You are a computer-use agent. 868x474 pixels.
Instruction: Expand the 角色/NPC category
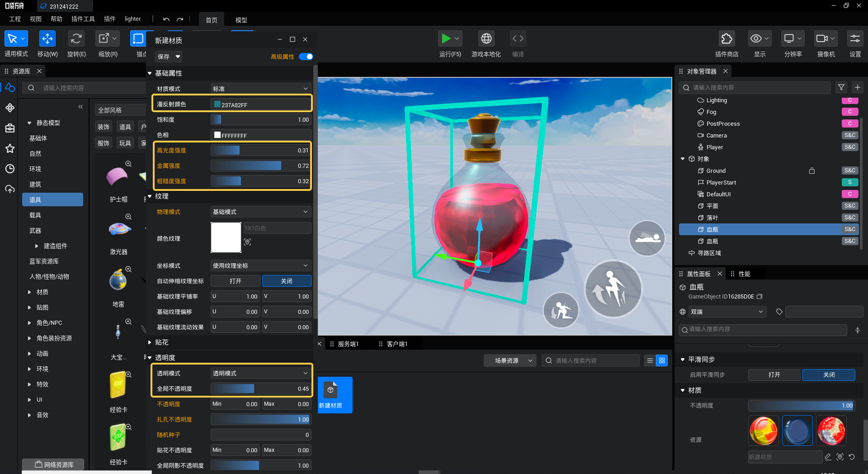(x=29, y=323)
